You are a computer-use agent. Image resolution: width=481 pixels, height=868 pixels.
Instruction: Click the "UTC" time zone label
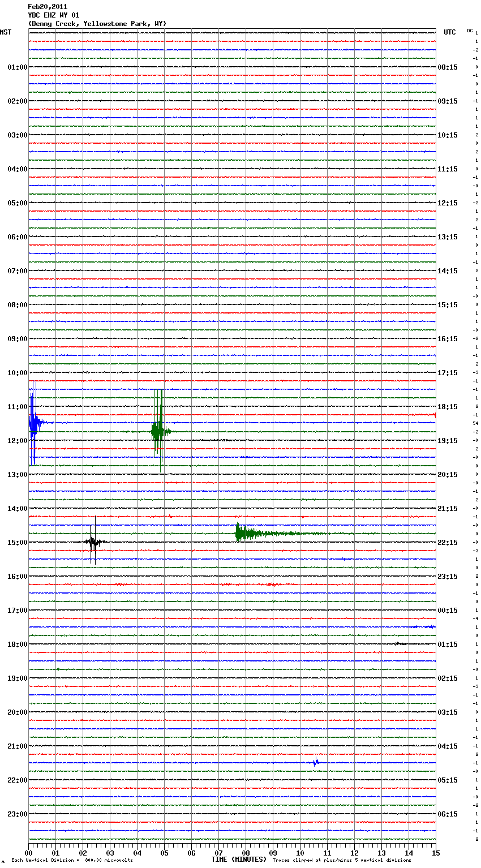[450, 32]
